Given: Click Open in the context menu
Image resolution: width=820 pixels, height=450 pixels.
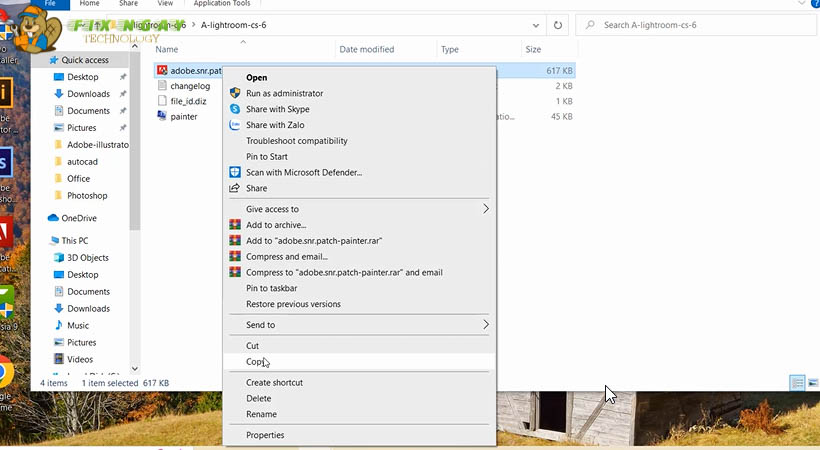Looking at the screenshot, I should 359,77.
